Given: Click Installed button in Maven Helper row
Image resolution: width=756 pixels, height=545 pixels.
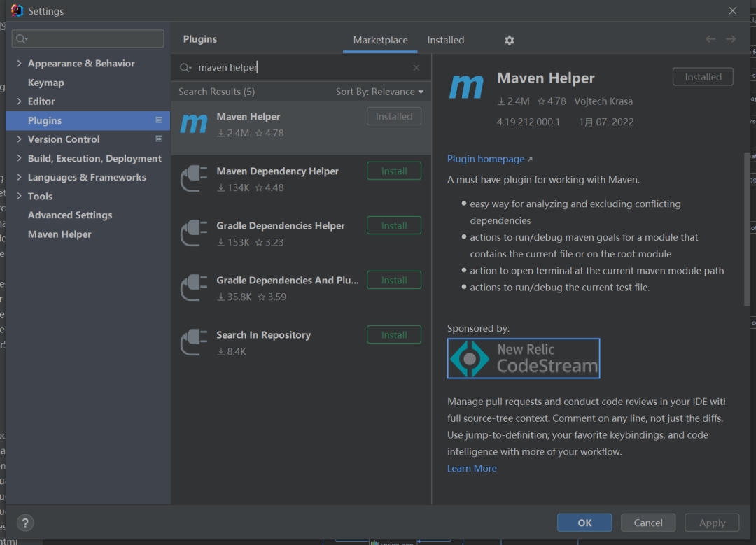Looking at the screenshot, I should click(394, 116).
